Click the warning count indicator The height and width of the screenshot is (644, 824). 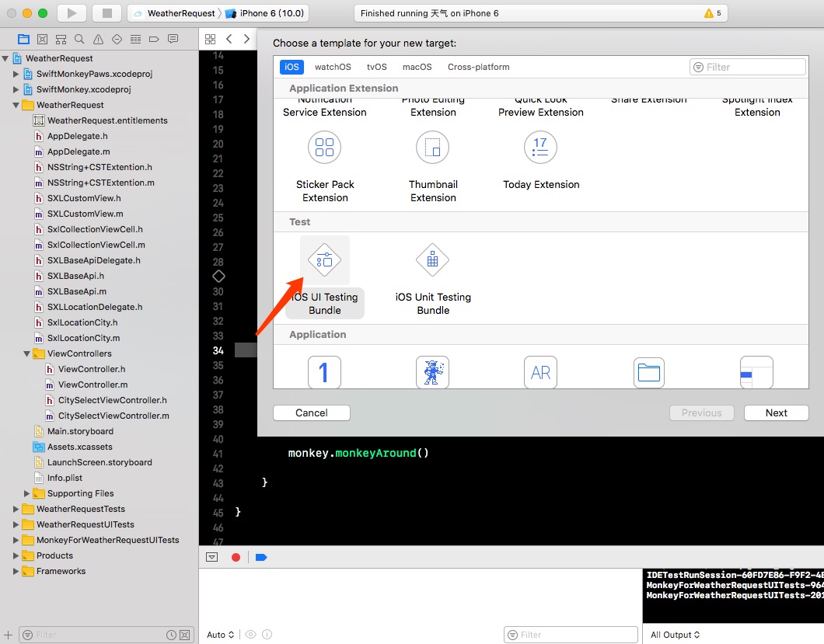click(713, 13)
